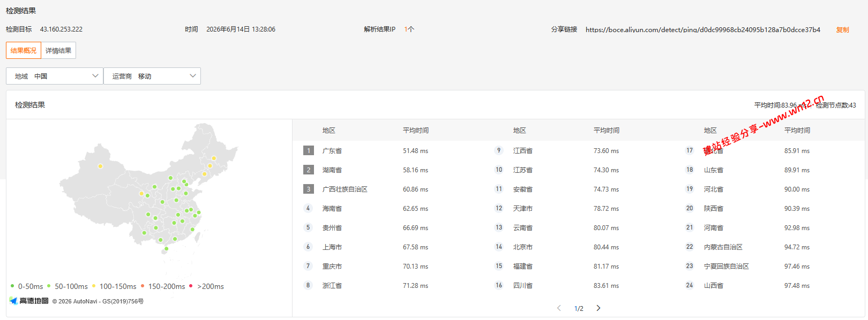Click the 51.48 ms value

point(415,151)
